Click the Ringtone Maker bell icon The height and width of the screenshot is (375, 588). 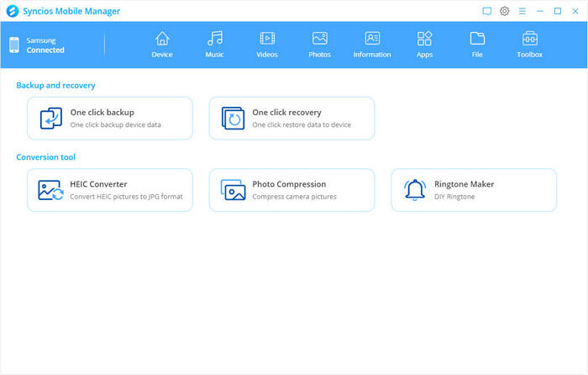(x=415, y=190)
